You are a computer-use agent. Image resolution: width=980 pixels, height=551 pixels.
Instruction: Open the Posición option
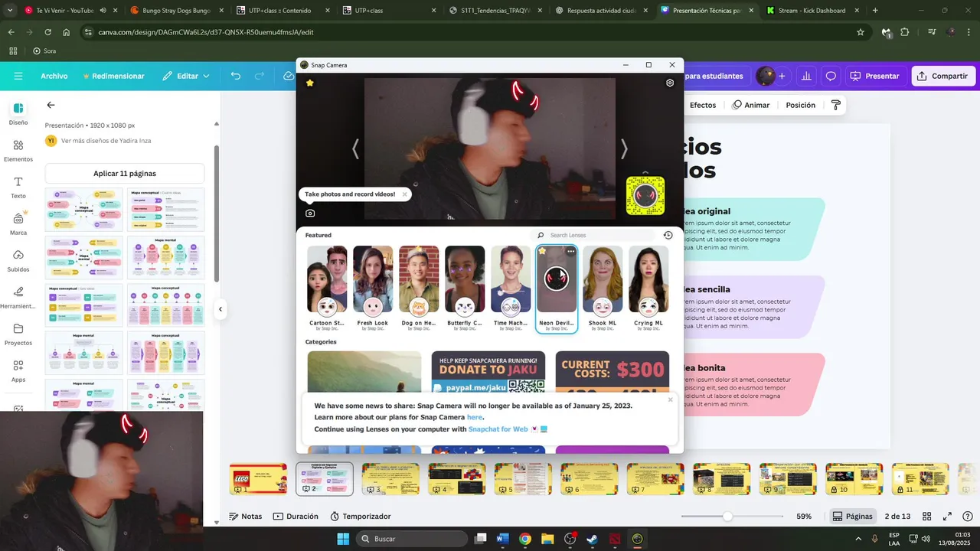click(x=801, y=105)
